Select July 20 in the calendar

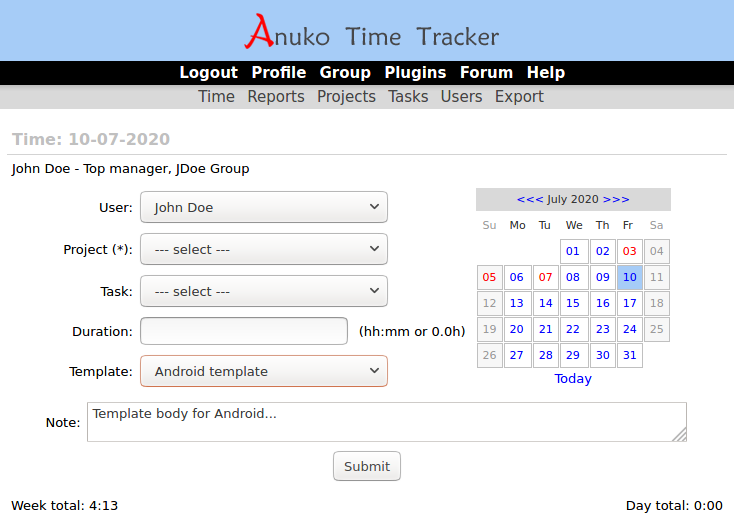[x=517, y=329]
